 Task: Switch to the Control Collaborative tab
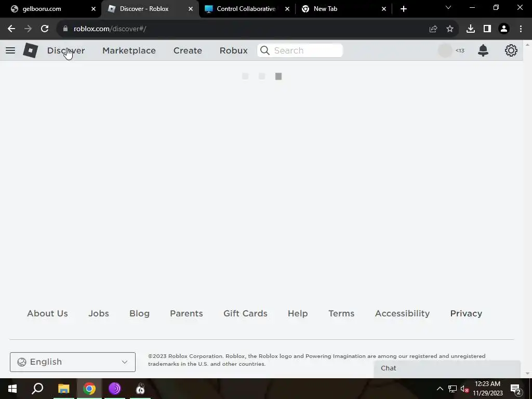(x=246, y=9)
